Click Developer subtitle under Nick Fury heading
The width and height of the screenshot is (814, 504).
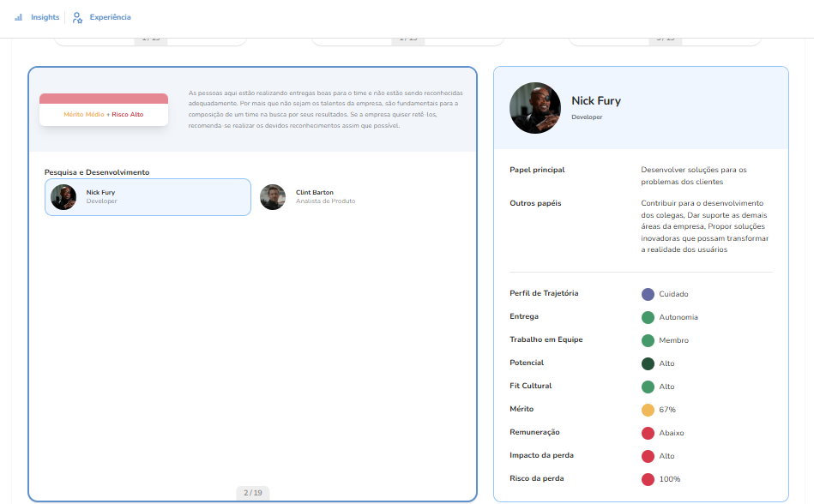coord(588,117)
